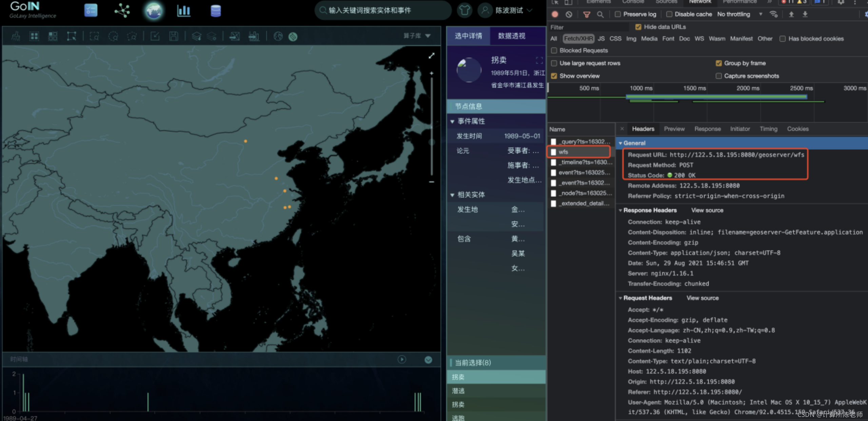Switch to the 数据透视 tab
Screen dimensions: 868x421
tap(511, 36)
